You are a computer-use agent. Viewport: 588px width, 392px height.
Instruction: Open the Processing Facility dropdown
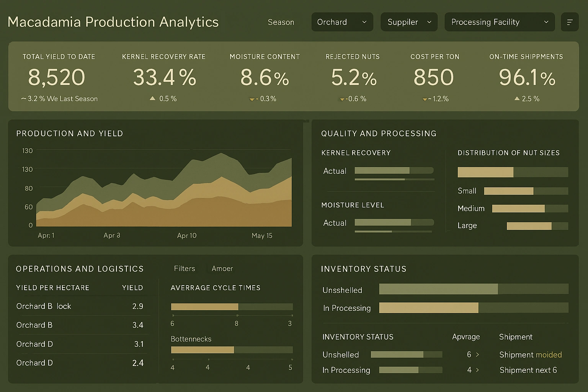pyautogui.click(x=499, y=22)
